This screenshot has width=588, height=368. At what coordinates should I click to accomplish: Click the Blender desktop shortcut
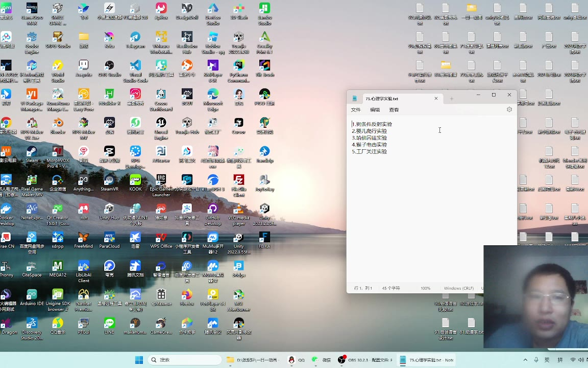tap(58, 125)
